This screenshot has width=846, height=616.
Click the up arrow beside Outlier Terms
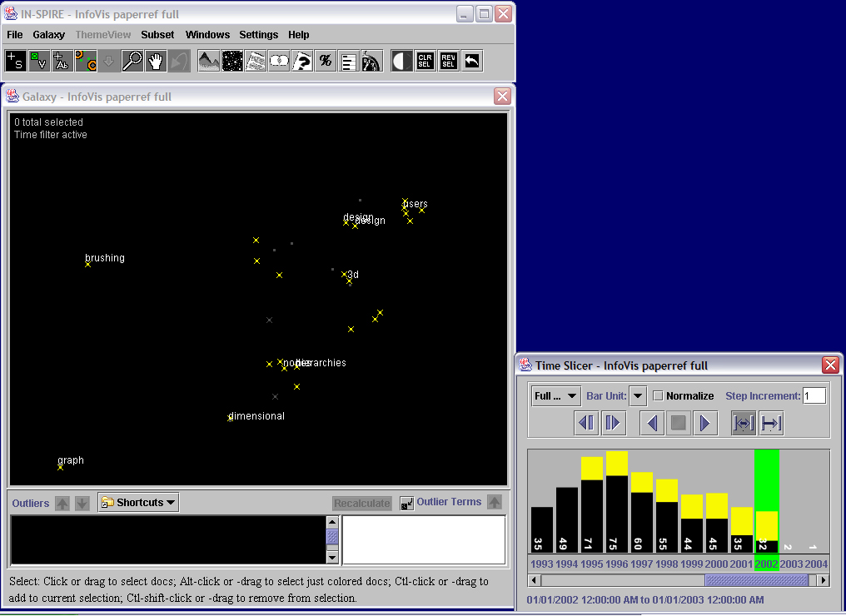pos(495,502)
